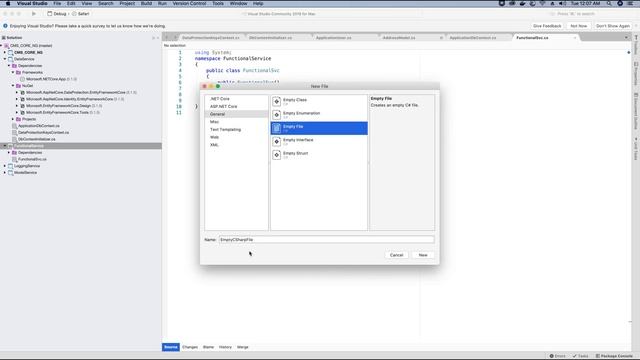The height and width of the screenshot is (360, 640).
Task: Open the document tabs overflow dropdown
Action: click(x=626, y=38)
